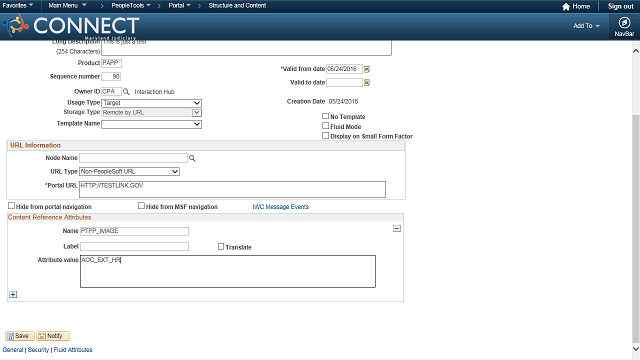
Task: Click the Long Description text area
Action: click(247, 47)
